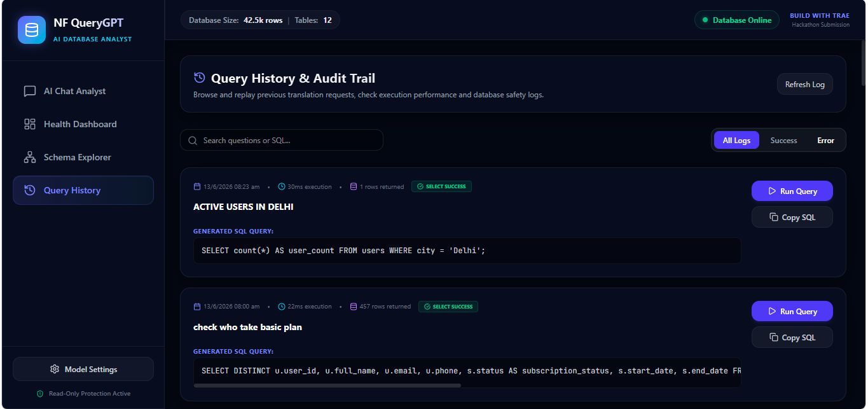Open Model Settings

[83, 369]
